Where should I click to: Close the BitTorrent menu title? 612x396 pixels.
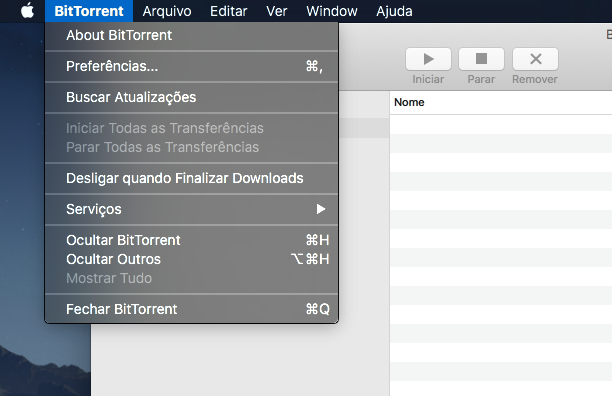89,11
